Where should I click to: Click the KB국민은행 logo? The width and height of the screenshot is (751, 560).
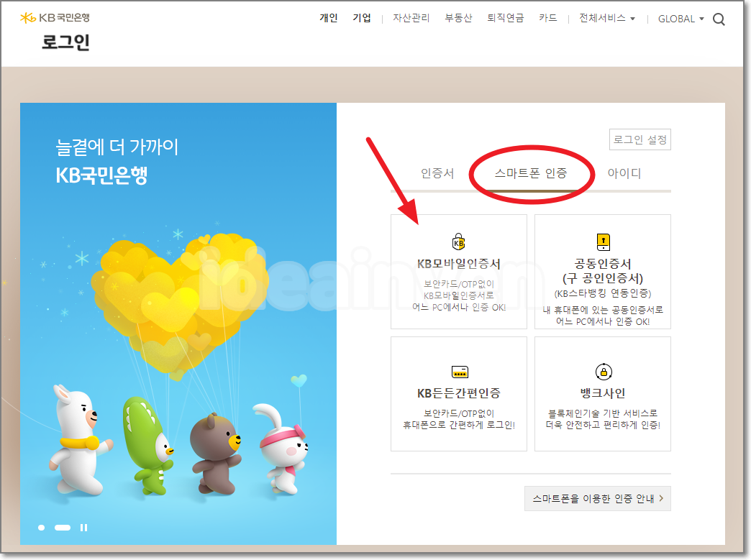pos(55,18)
